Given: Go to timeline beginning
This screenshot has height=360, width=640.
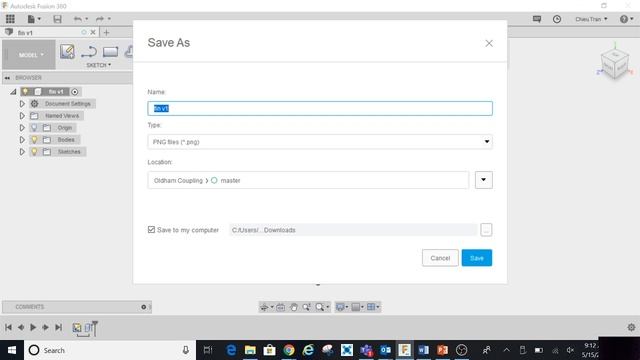Looking at the screenshot, I should pyautogui.click(x=8, y=327).
